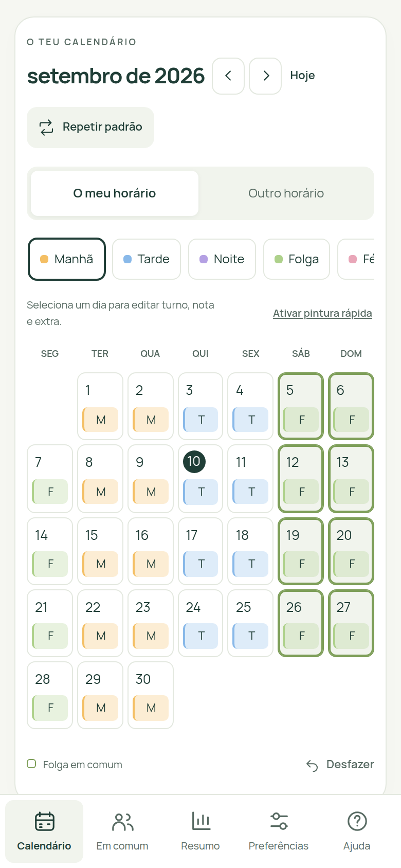Jump to today with Hoje
This screenshot has height=868, width=401.
[302, 76]
